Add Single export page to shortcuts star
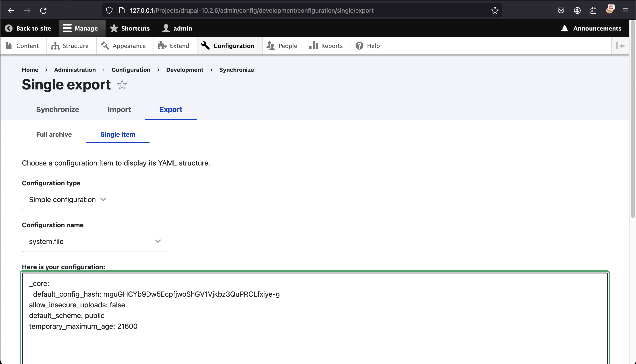 click(122, 85)
